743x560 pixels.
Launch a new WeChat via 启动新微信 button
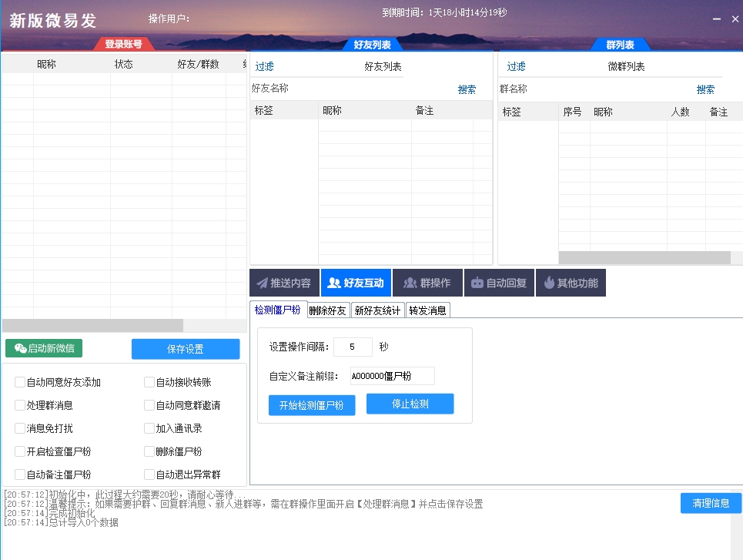pos(44,347)
